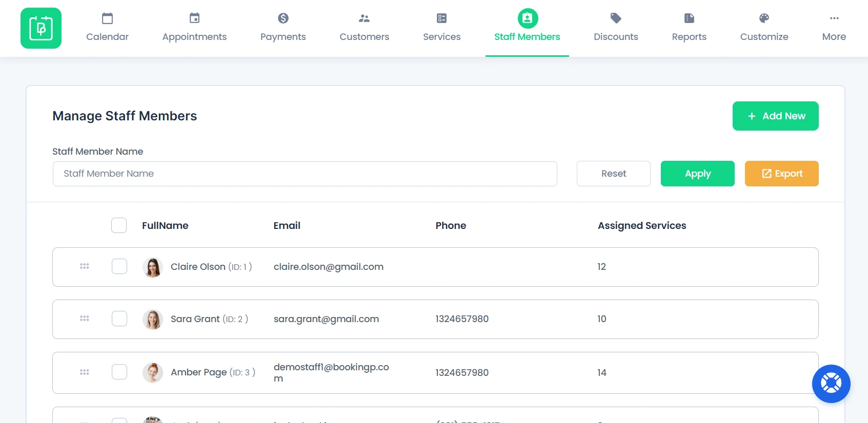The image size is (868, 423).
Task: Click Amber Page's phone number 1324657980
Action: [x=462, y=373]
